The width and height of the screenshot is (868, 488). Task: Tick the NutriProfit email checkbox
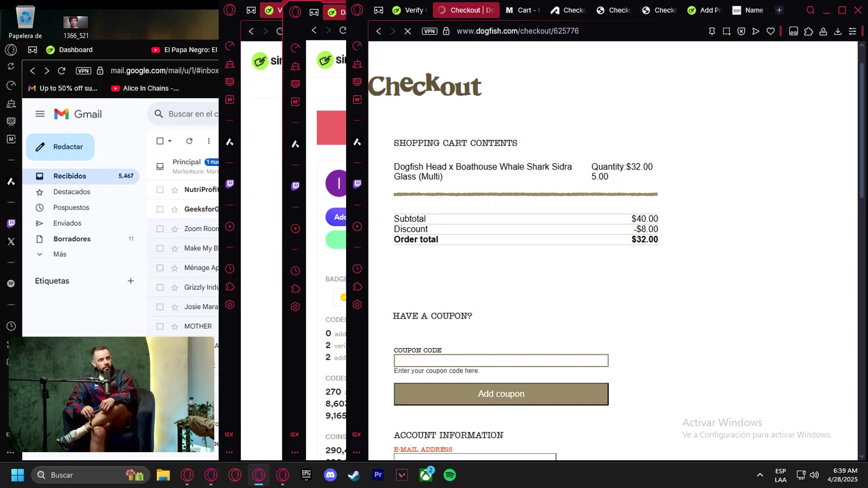[160, 190]
